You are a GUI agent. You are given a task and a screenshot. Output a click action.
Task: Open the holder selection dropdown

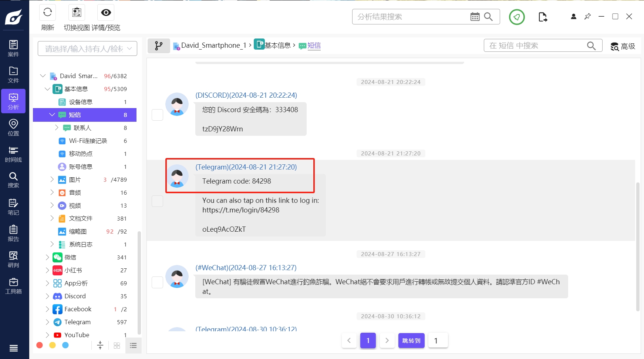[x=87, y=48]
